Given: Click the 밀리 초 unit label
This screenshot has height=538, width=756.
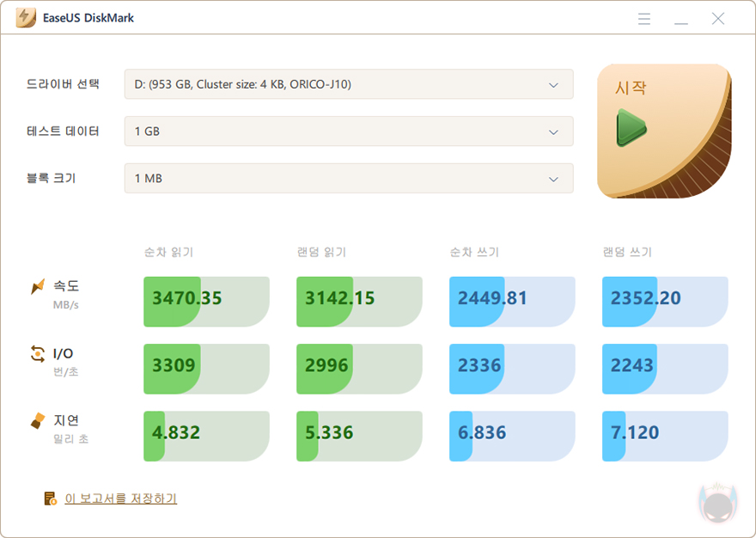Looking at the screenshot, I should (70, 439).
